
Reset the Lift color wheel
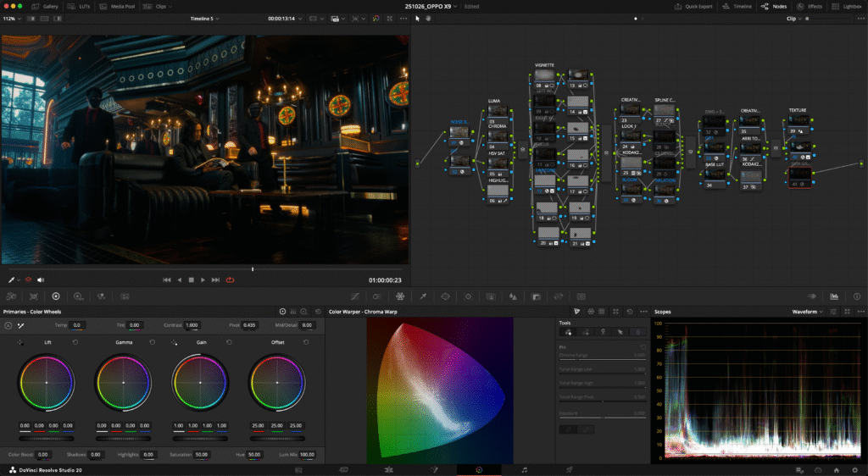[75, 342]
